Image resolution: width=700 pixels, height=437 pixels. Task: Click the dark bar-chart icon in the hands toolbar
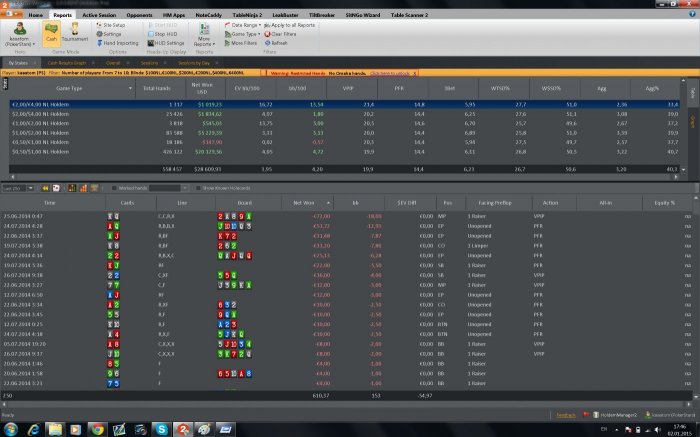tap(72, 188)
